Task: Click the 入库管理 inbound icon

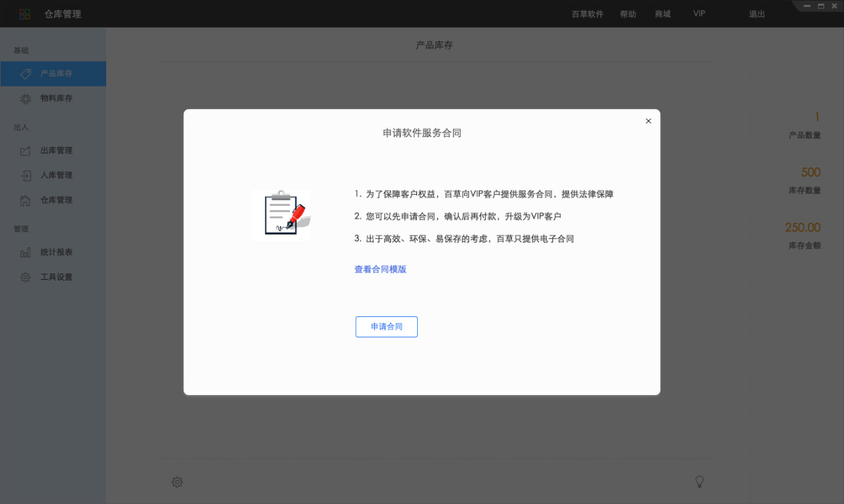Action: point(25,175)
